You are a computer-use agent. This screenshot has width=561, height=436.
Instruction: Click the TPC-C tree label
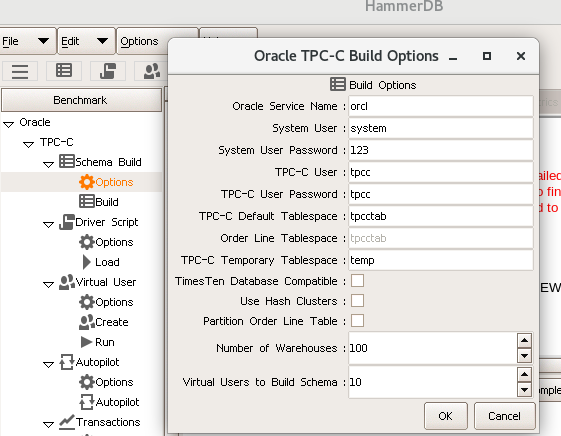click(x=57, y=142)
